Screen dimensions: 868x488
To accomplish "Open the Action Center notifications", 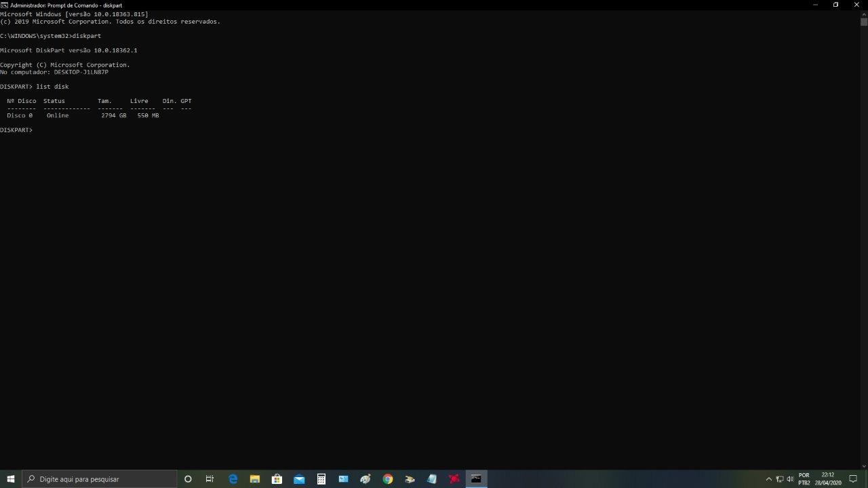I will 854,479.
